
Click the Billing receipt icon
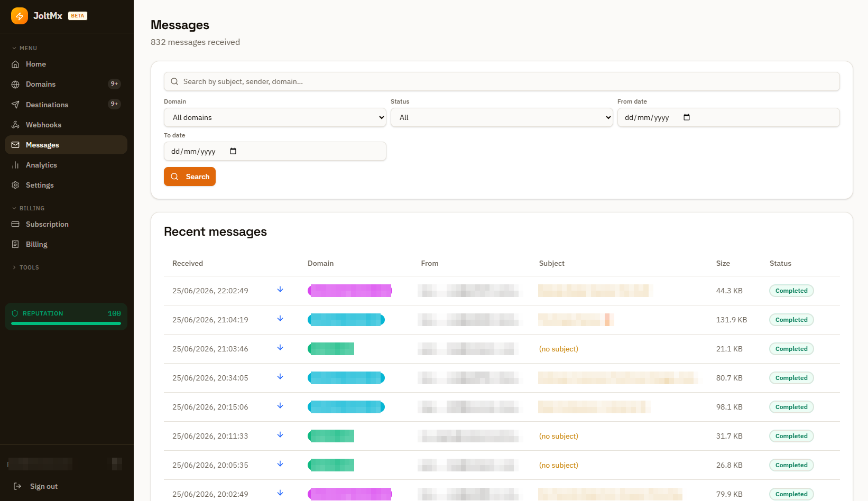15,244
